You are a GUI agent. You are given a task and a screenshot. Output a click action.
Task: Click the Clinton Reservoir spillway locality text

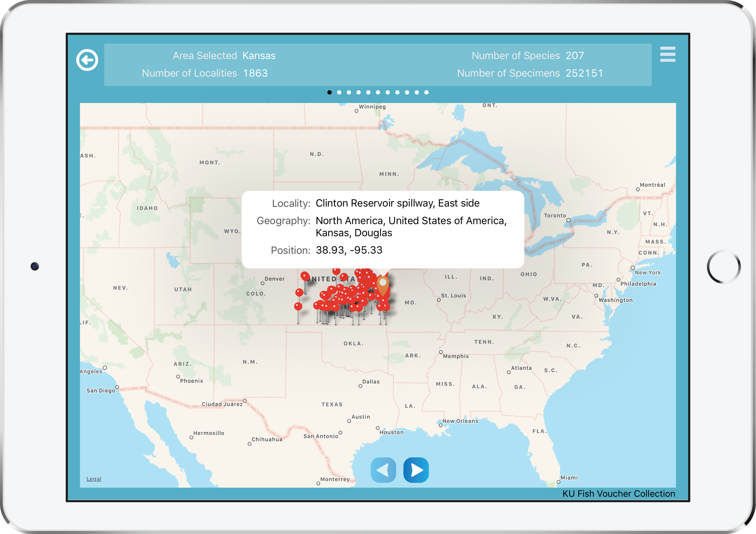tap(397, 203)
